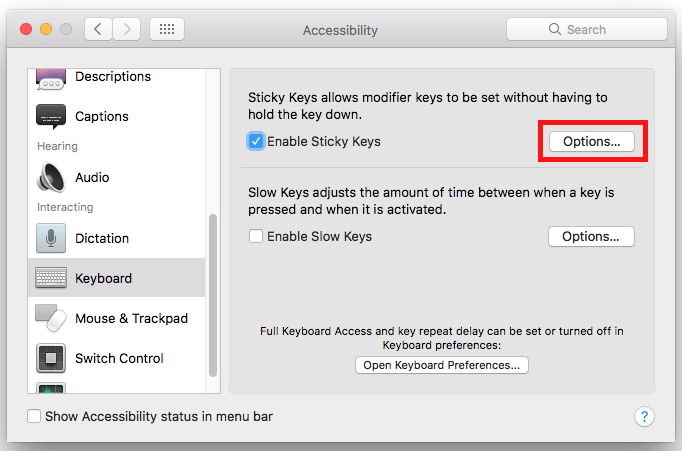682x451 pixels.
Task: Enable the Slow Keys checkbox
Action: click(256, 236)
